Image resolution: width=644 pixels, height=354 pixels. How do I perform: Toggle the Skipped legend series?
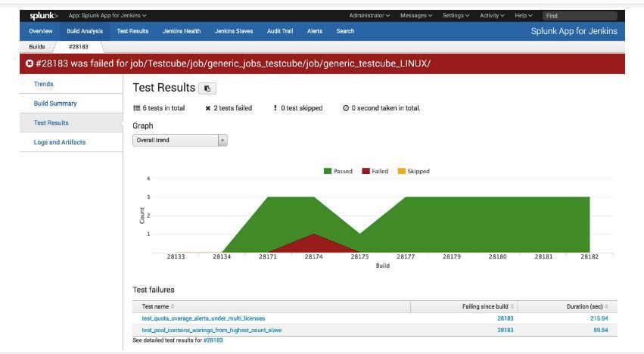414,171
